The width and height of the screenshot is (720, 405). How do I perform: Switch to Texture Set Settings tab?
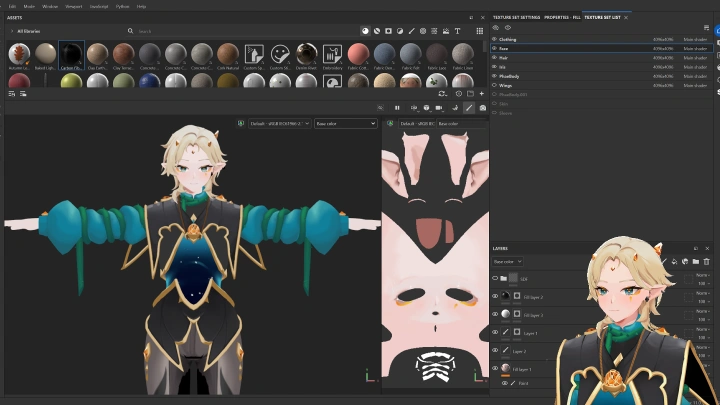pyautogui.click(x=516, y=17)
